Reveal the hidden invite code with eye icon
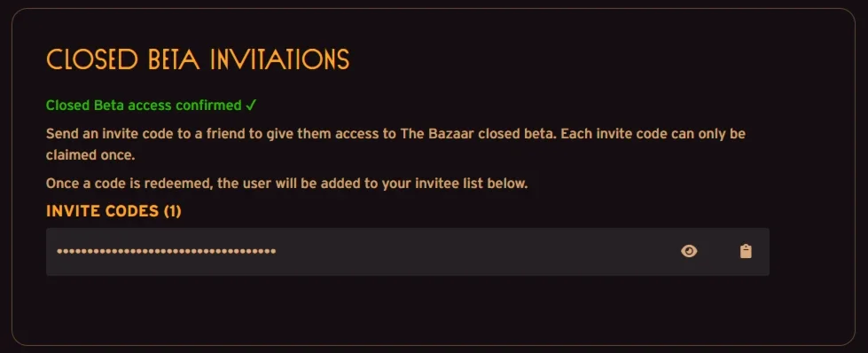Image resolution: width=868 pixels, height=353 pixels. tap(689, 252)
